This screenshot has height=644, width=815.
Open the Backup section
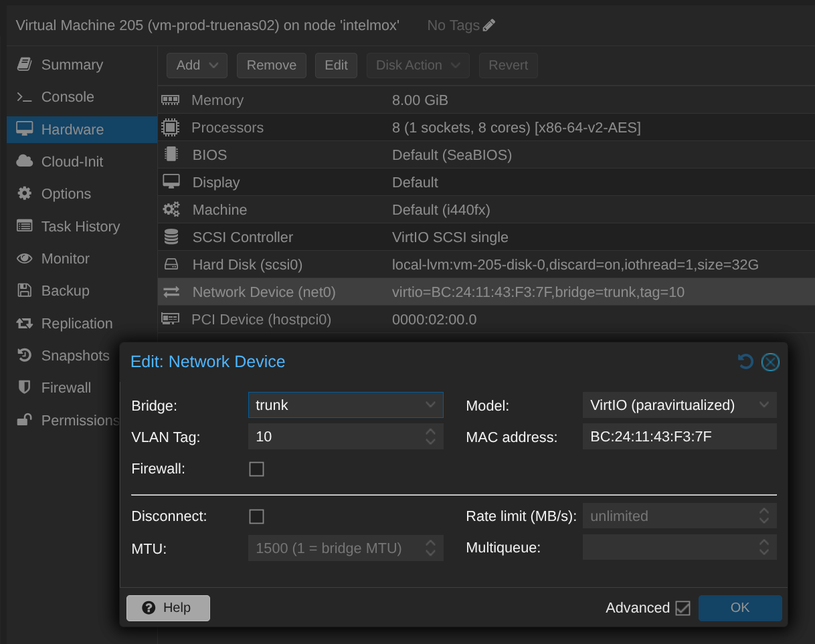pyautogui.click(x=65, y=291)
